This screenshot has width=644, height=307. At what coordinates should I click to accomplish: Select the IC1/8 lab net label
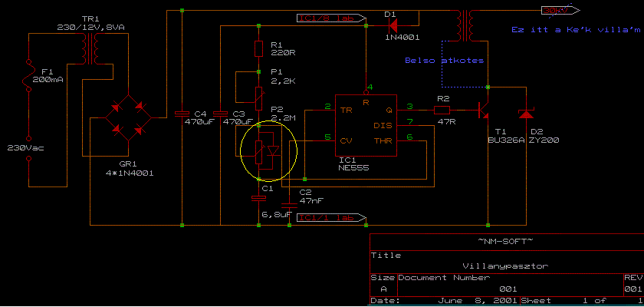tap(331, 18)
